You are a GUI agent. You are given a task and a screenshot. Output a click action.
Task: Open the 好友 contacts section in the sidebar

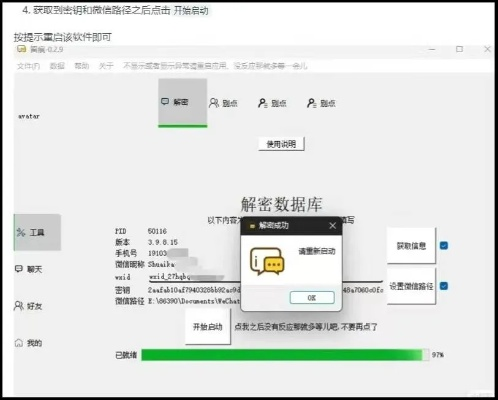(28, 306)
